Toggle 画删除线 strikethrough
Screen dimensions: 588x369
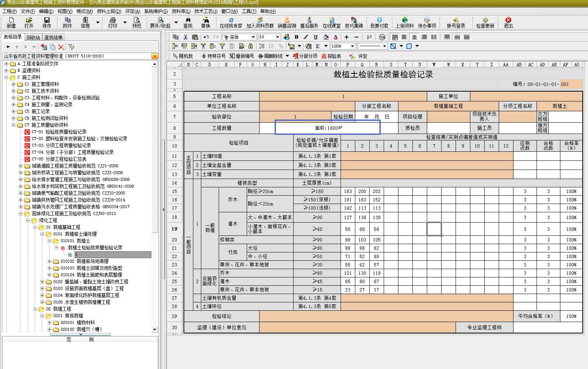270,56
